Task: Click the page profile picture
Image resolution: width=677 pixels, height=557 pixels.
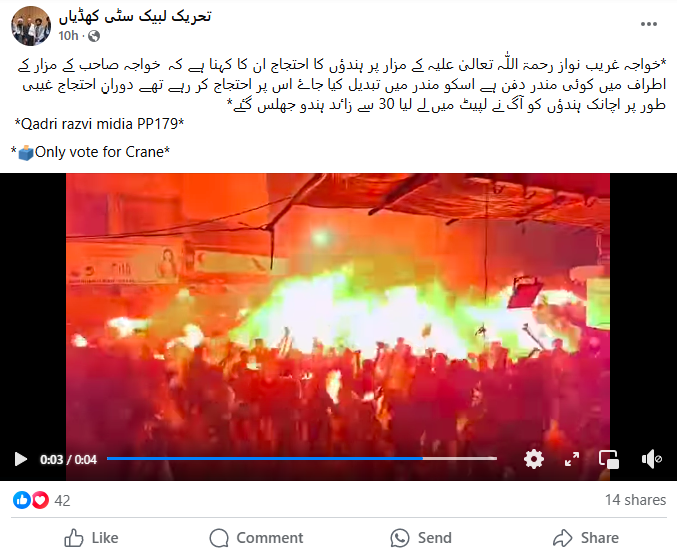Action: [x=31, y=26]
